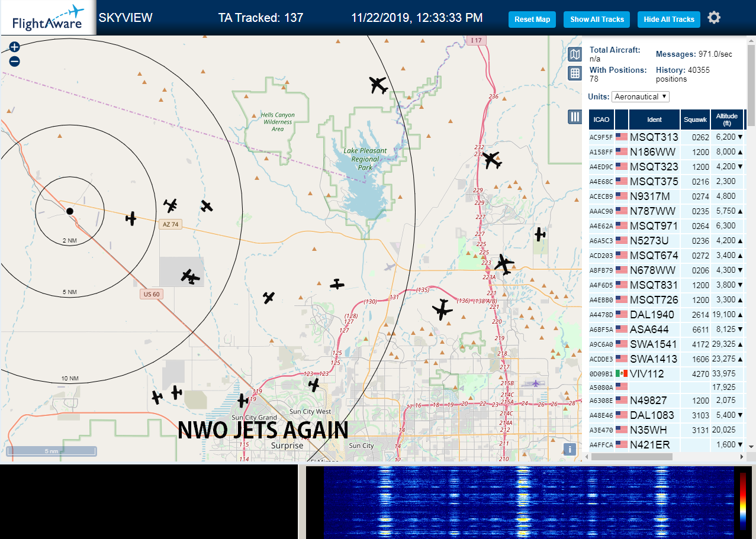This screenshot has width=756, height=539.
Task: Sort by Squawk column header
Action: [x=695, y=120]
